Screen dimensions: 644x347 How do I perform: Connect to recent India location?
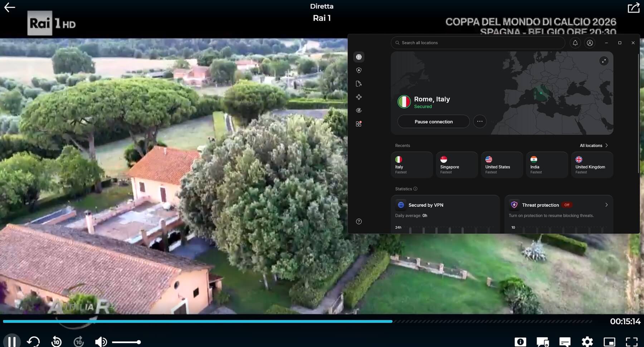pos(547,165)
